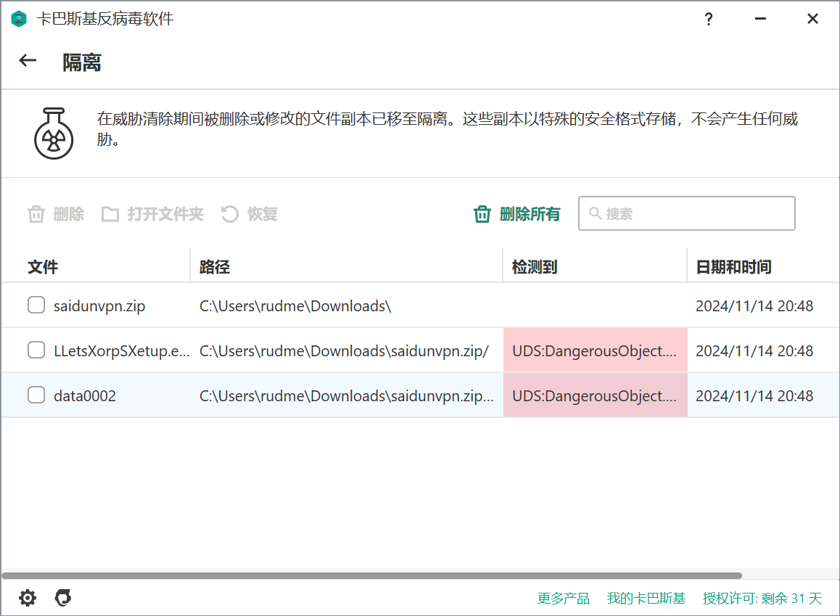
Task: Open 更多产品 link
Action: [x=562, y=598]
